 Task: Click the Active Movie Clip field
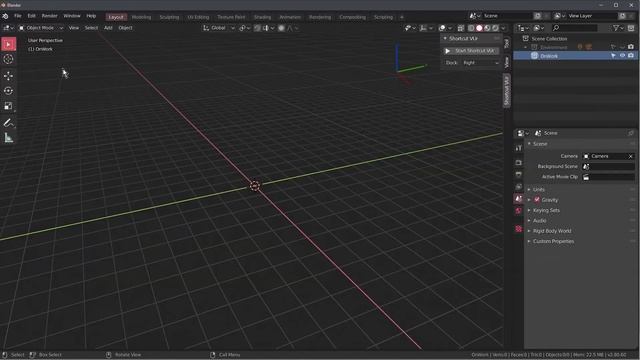[x=609, y=177]
